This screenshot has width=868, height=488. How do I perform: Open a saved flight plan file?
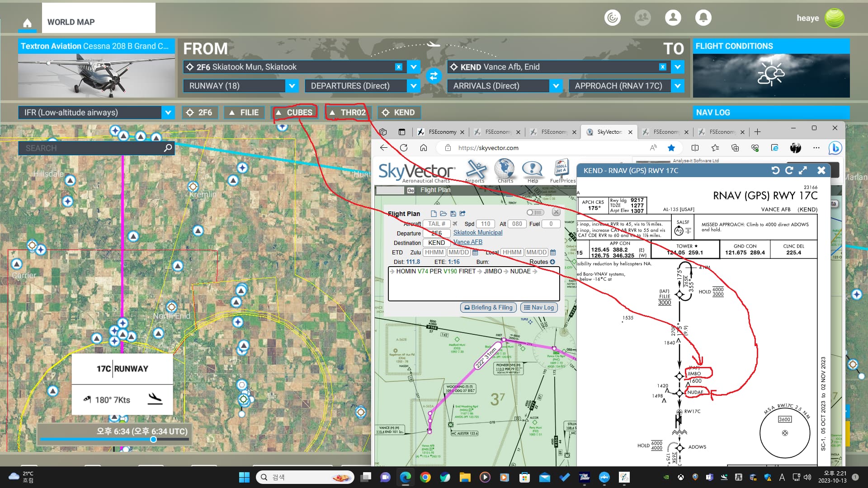pos(443,214)
